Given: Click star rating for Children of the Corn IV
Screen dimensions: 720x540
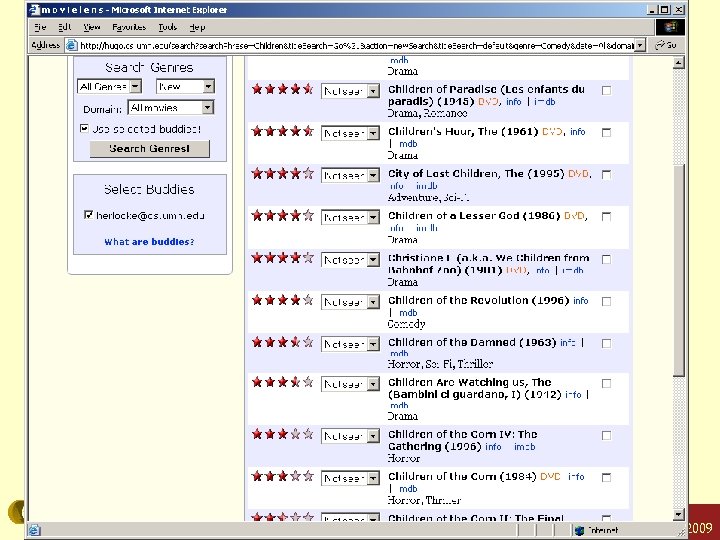Looking at the screenshot, I should click(x=282, y=434).
